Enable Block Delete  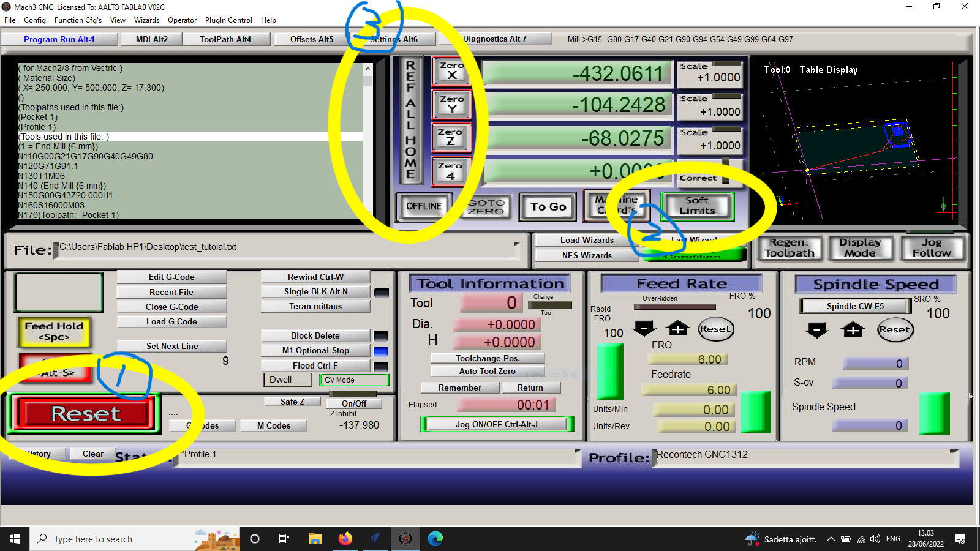315,336
